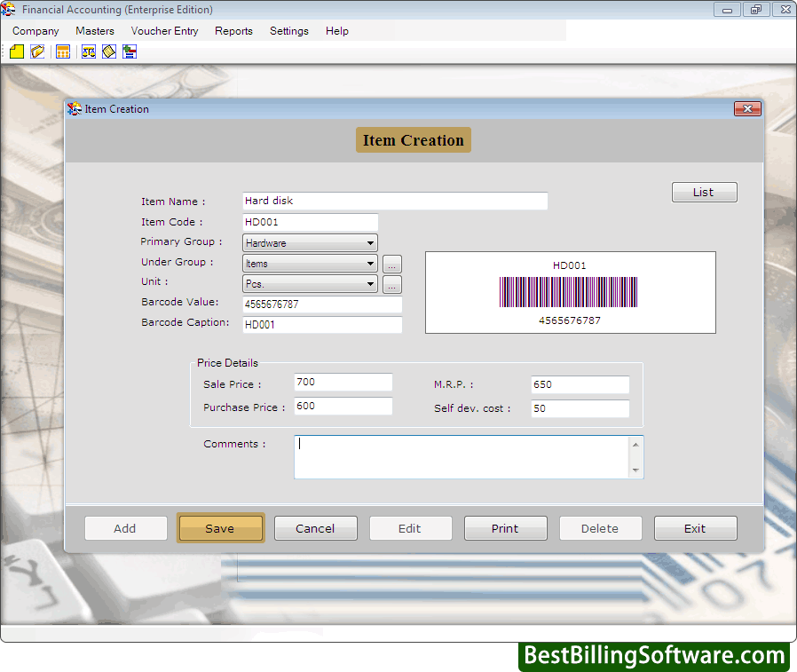Click the 'HD001' caption above barcode
The image size is (797, 672).
tap(569, 265)
